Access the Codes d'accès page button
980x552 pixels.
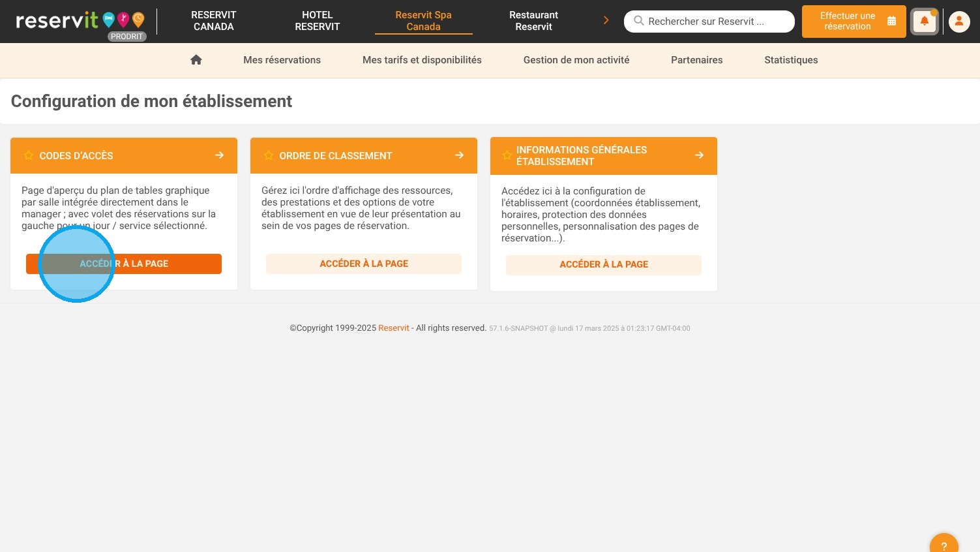point(124,264)
